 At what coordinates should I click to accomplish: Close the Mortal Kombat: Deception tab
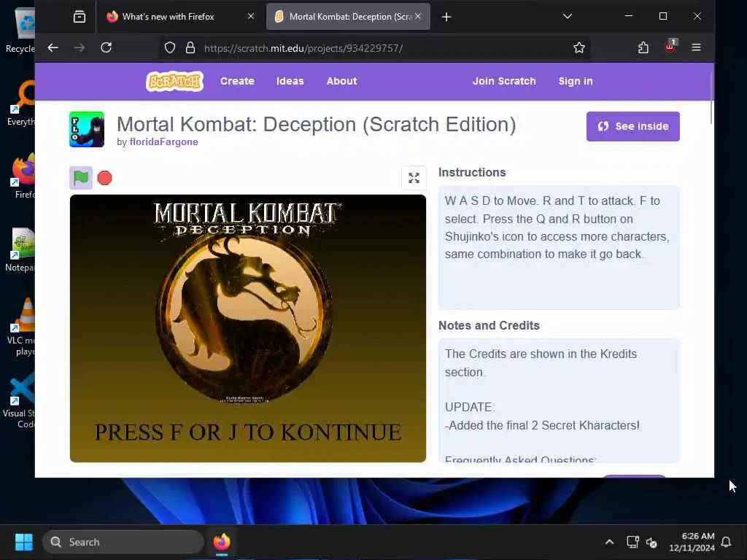418,16
